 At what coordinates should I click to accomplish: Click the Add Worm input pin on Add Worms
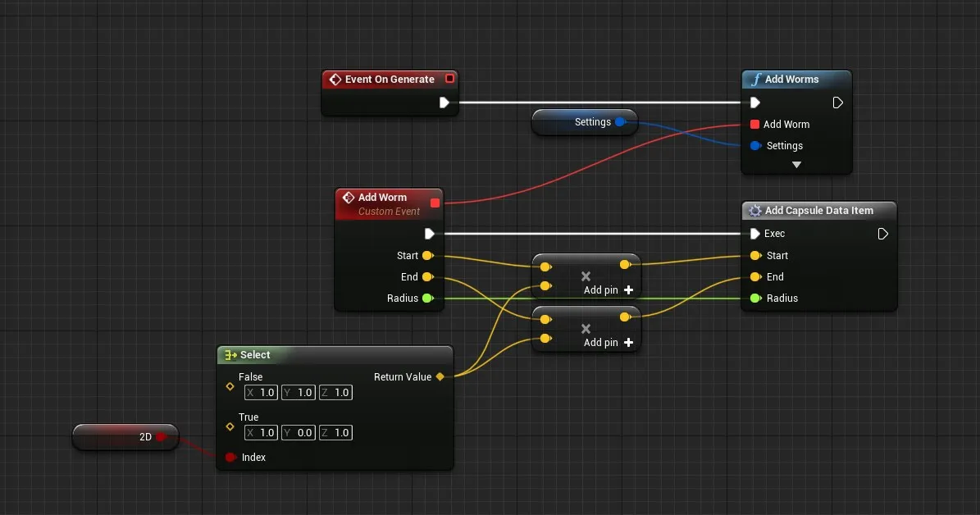coord(754,125)
